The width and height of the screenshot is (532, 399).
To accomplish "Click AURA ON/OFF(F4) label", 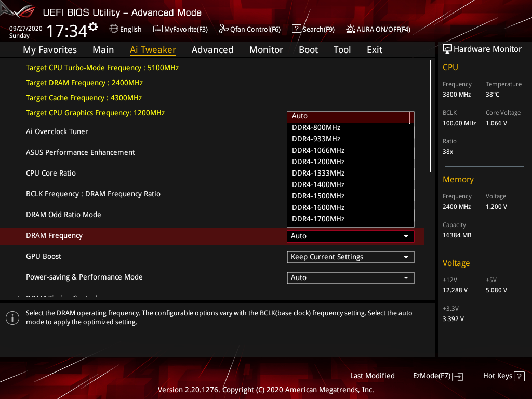I will 383,29.
